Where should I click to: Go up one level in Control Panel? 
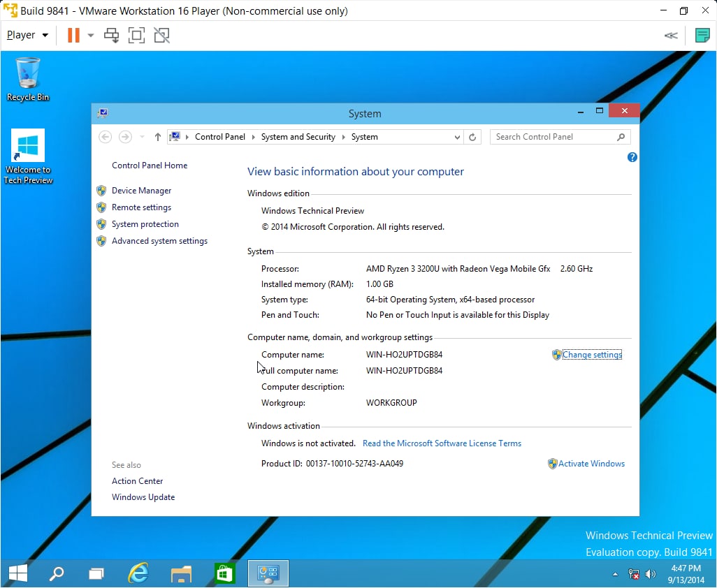click(x=158, y=137)
